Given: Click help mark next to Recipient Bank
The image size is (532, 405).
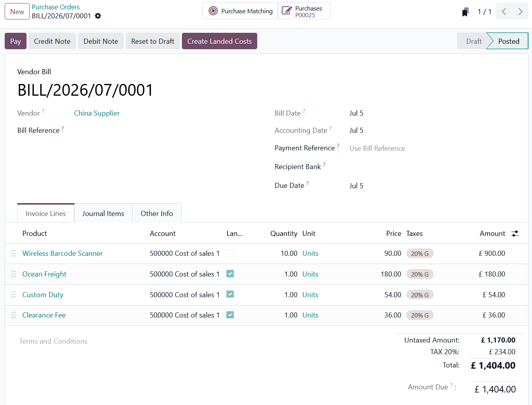Looking at the screenshot, I should [324, 164].
